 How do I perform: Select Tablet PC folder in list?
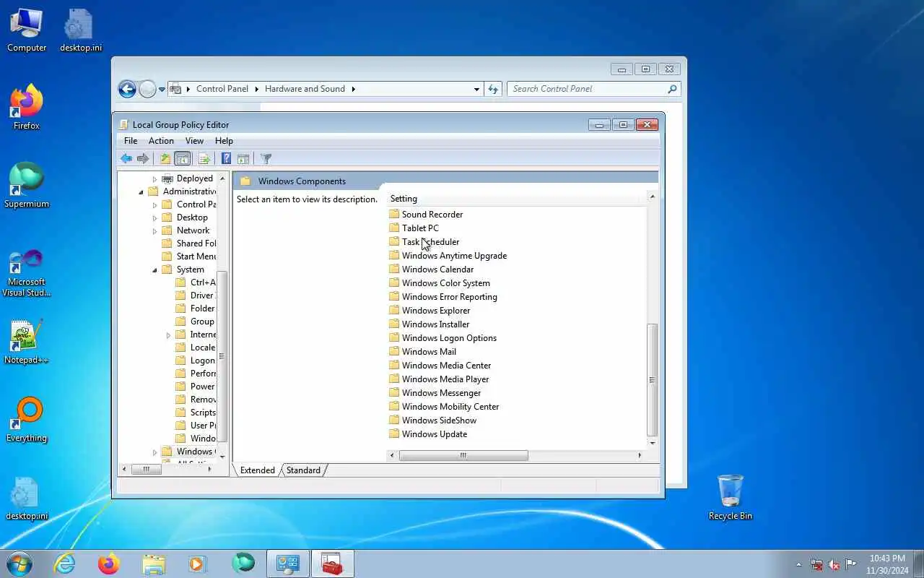[x=414, y=228]
